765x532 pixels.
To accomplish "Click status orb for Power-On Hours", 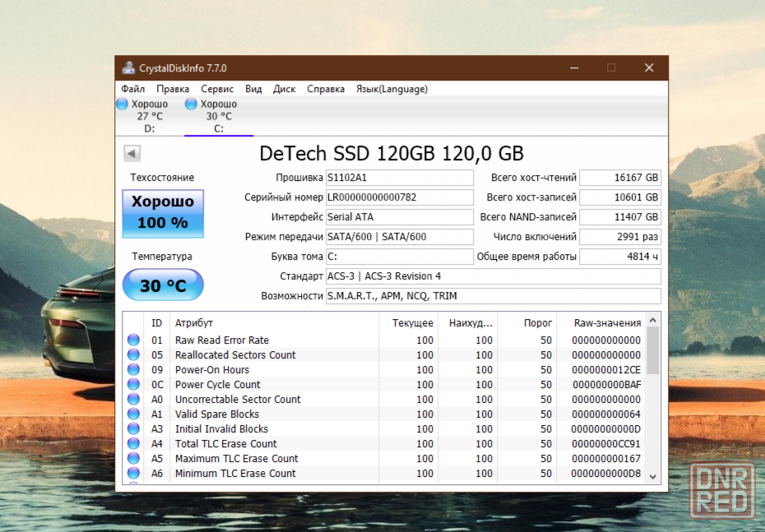I will pos(133,370).
